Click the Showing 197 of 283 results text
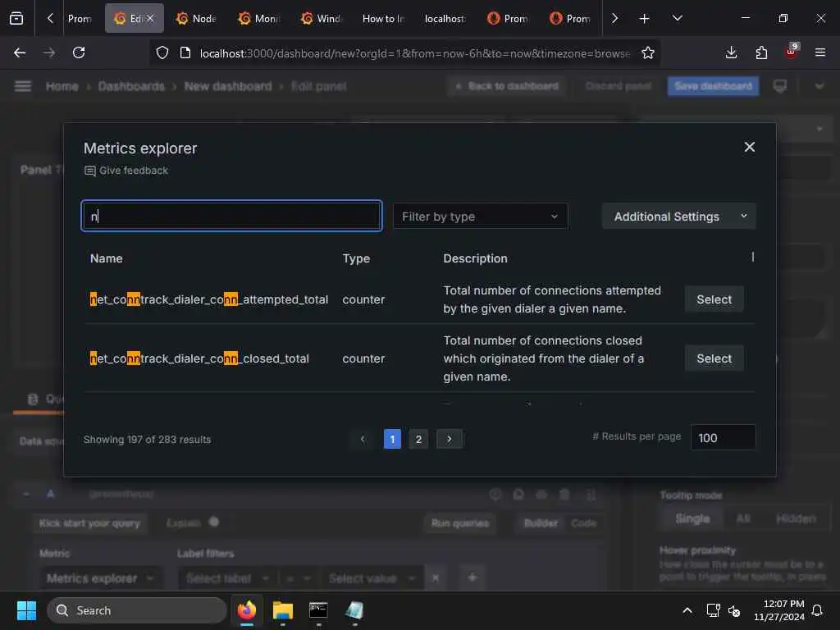The height and width of the screenshot is (630, 840). pyautogui.click(x=148, y=440)
